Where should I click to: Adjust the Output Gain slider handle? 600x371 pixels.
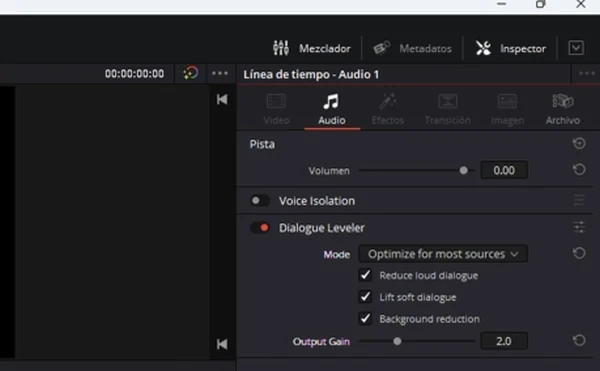click(397, 341)
